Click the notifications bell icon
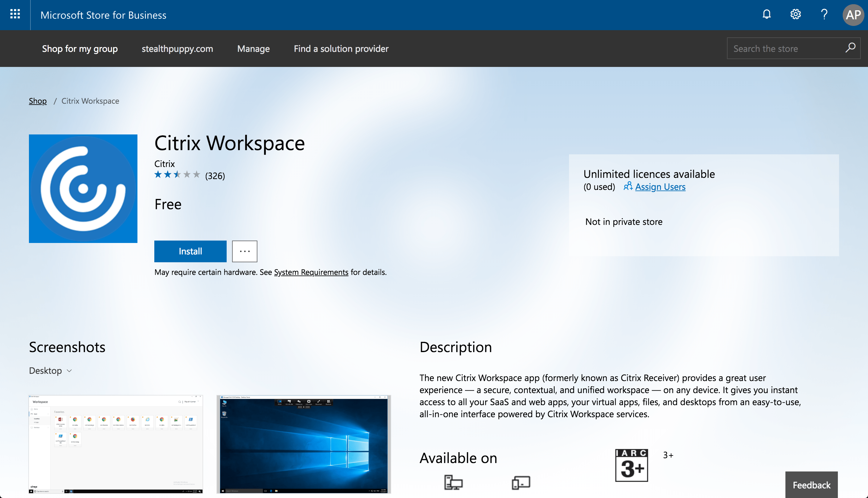 767,14
